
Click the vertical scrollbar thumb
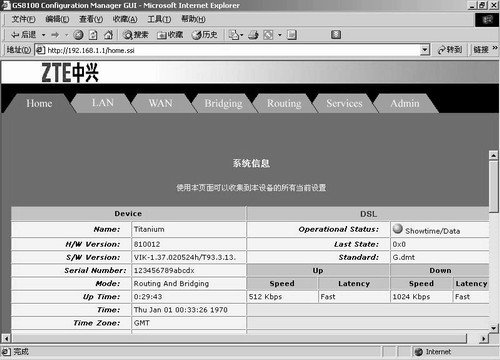(494, 186)
